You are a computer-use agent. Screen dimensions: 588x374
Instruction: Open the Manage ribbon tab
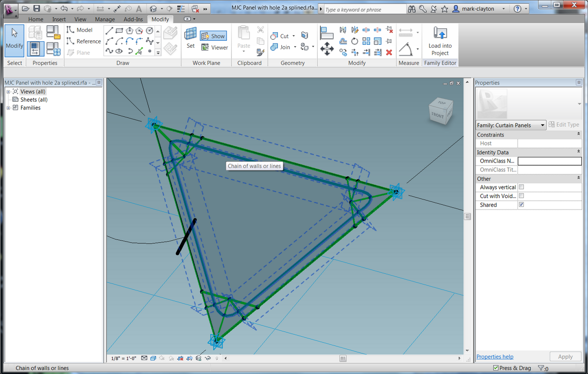coord(105,19)
